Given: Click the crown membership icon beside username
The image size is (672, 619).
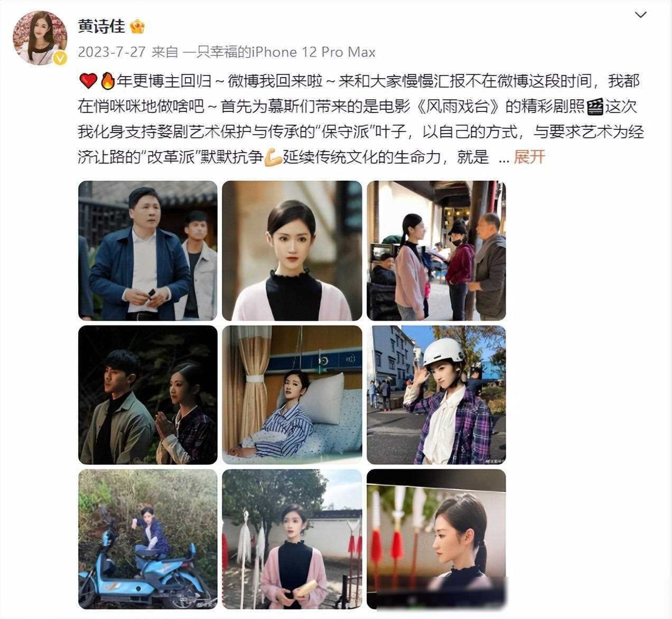Looking at the screenshot, I should click(138, 26).
